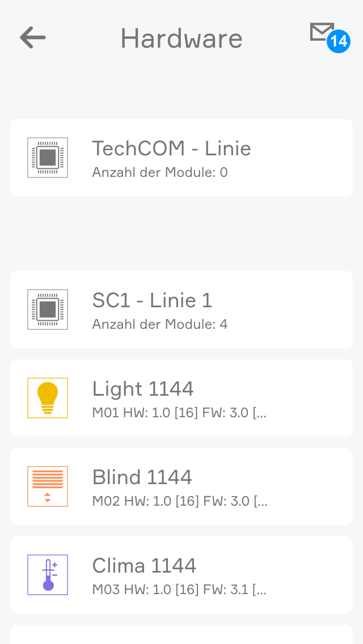Tap the yellow light bulb icon
Viewport: 363px width, 644px height.
click(x=48, y=398)
